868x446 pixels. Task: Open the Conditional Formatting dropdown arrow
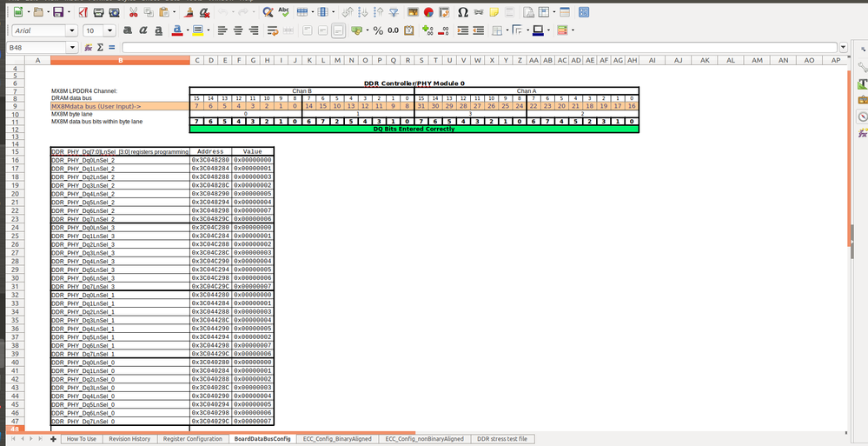point(573,30)
